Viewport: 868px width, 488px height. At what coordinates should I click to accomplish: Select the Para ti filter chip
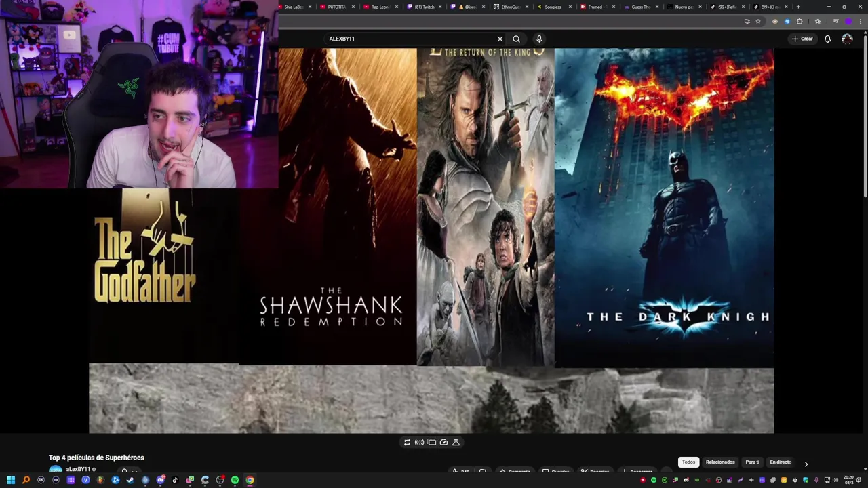[x=753, y=462]
